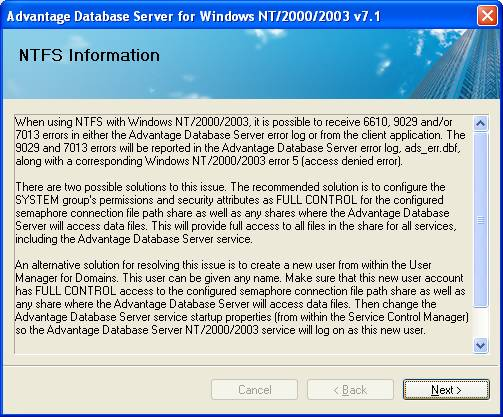This screenshot has width=503, height=417.
Task: Click the Advantage Database Server title bar text
Action: pos(193,16)
